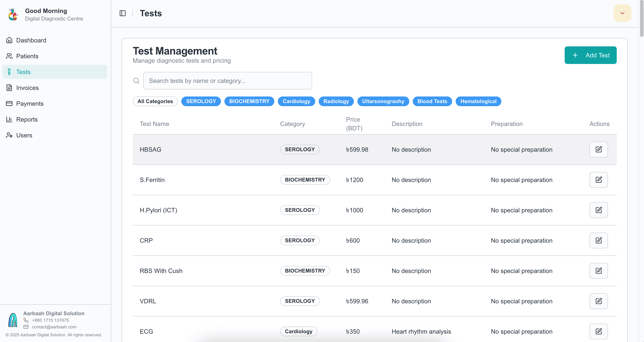644x342 pixels.
Task: Click the Category column header
Action: [x=293, y=124]
